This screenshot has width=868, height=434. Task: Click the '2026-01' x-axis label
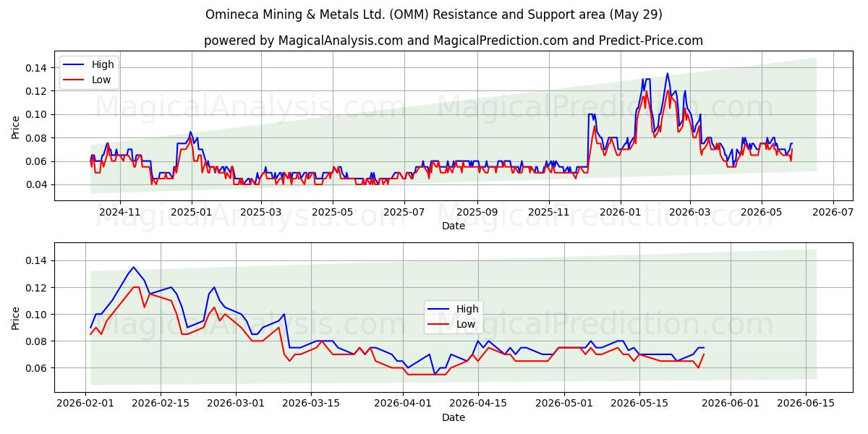(x=620, y=212)
